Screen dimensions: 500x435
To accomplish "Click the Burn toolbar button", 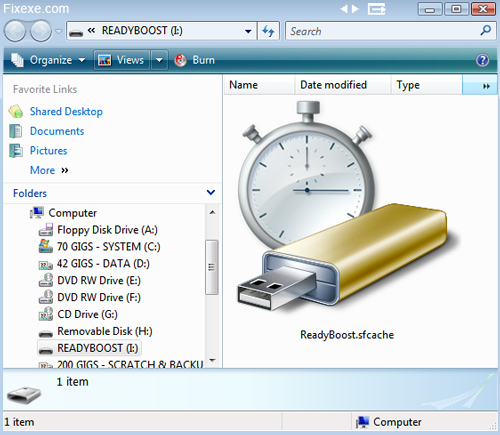I will (x=195, y=60).
